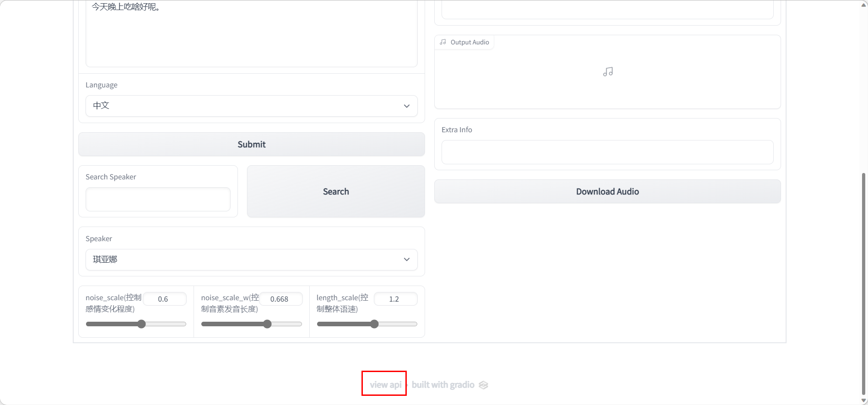Open the view api link
Screen dimensions: 868x405
(385, 385)
